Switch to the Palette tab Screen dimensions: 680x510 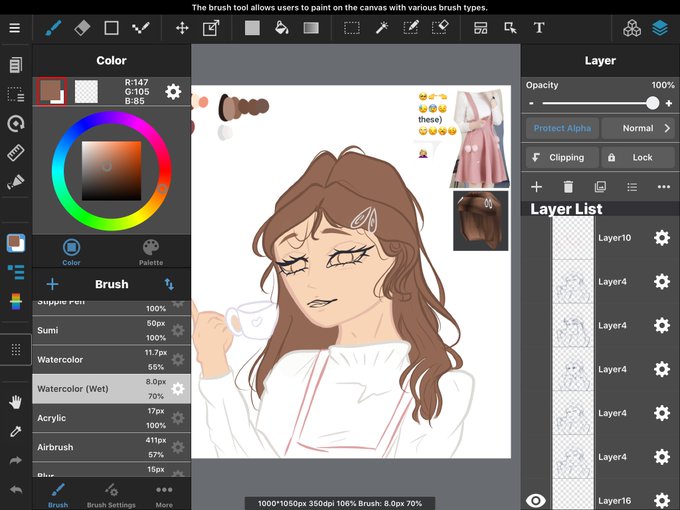tap(151, 252)
